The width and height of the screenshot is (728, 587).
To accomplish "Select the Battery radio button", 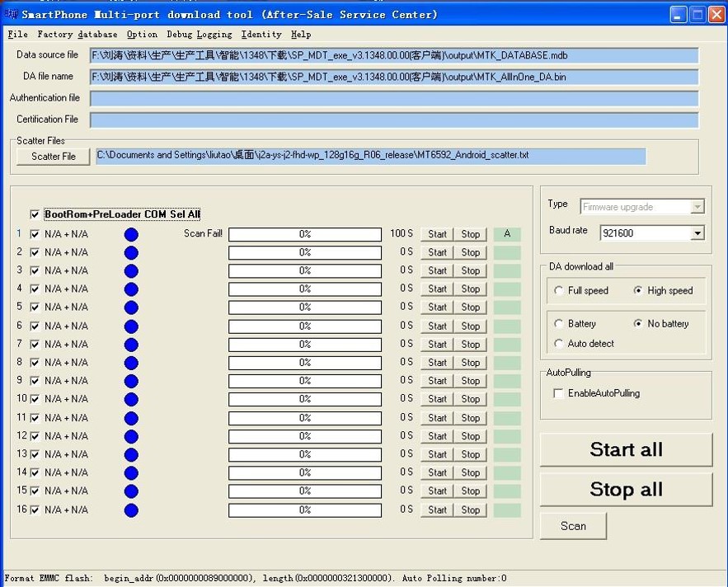I will coord(558,324).
